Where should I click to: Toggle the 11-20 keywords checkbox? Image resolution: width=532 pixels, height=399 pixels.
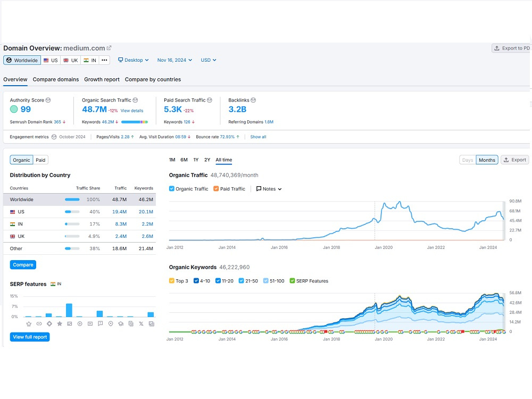pyautogui.click(x=218, y=280)
